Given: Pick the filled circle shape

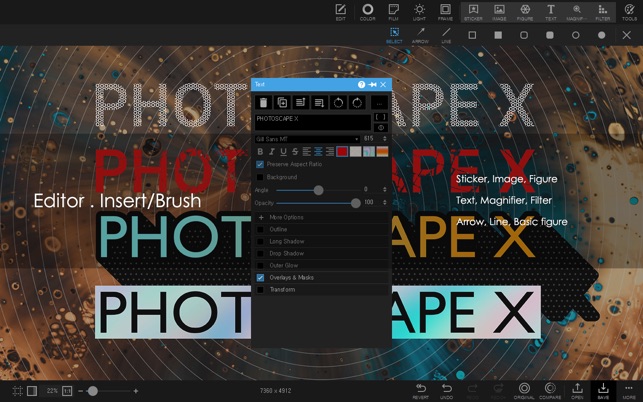Looking at the screenshot, I should click(601, 35).
